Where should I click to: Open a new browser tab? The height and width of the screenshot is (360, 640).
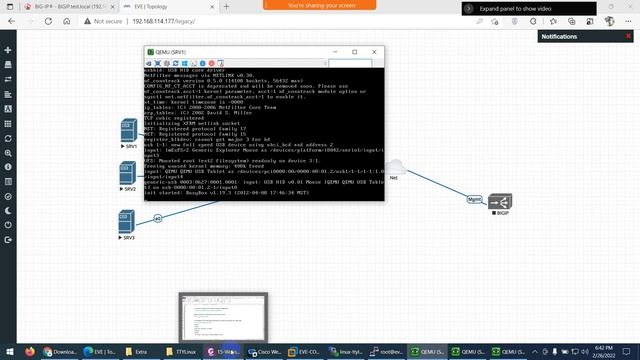[227, 7]
